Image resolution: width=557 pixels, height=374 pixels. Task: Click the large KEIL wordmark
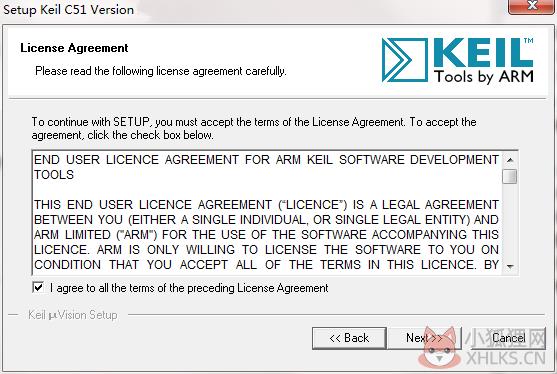tap(483, 53)
